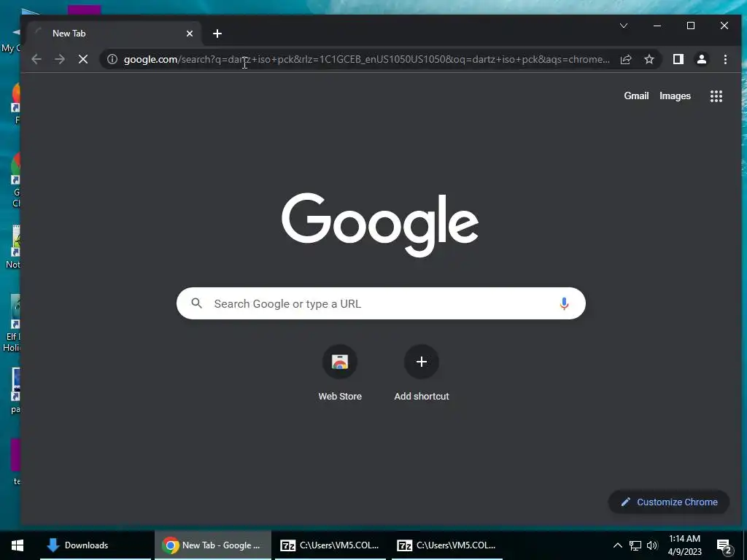Select the Chrome New Tab taskbar button
The image size is (747, 560).
point(212,545)
